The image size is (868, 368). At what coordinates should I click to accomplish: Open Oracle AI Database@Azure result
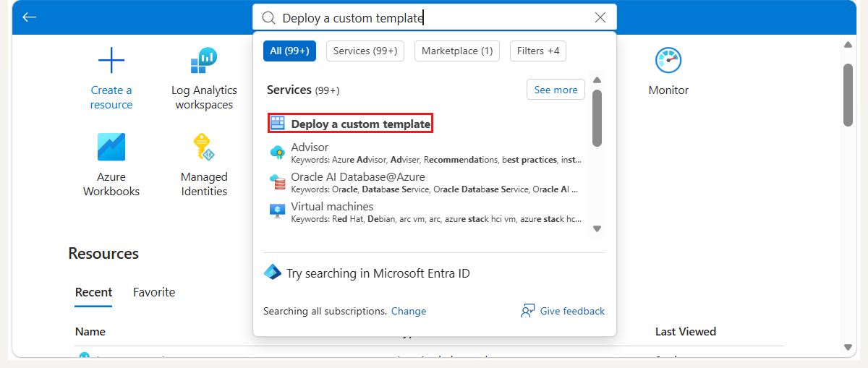point(425,182)
